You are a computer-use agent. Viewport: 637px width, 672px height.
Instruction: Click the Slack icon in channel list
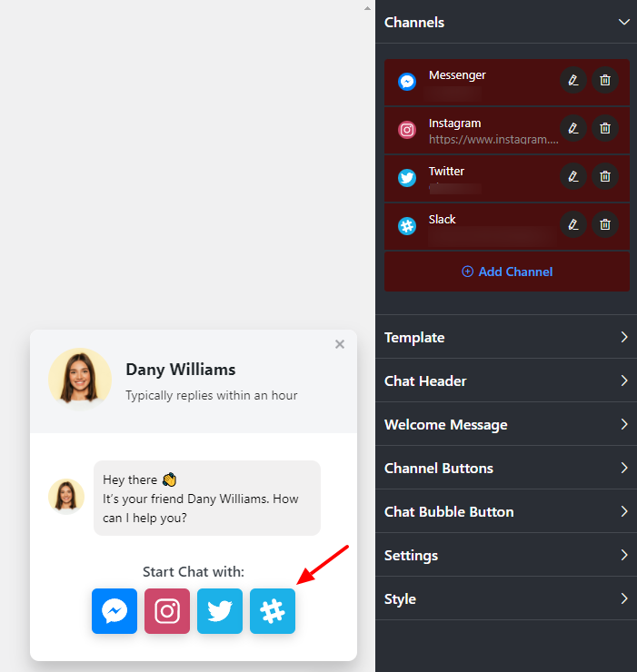point(407,225)
